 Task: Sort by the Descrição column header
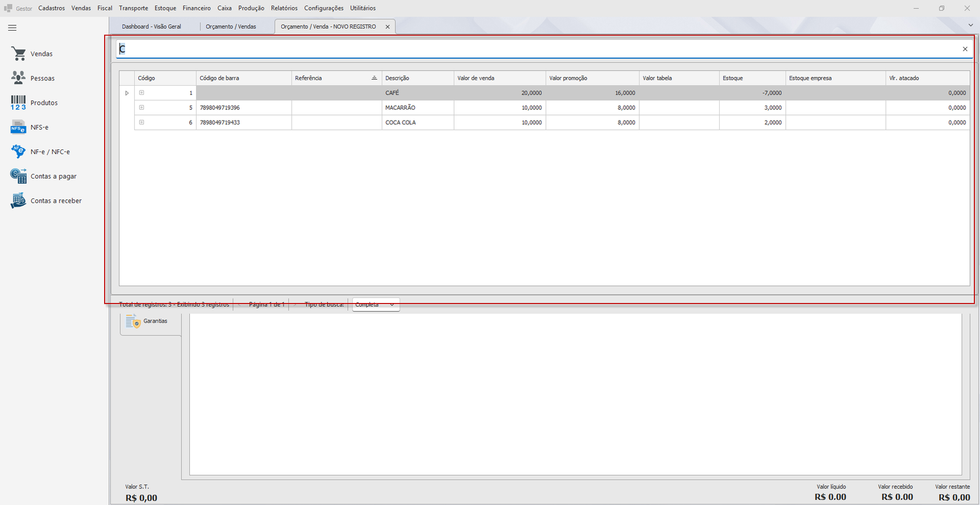pyautogui.click(x=418, y=78)
